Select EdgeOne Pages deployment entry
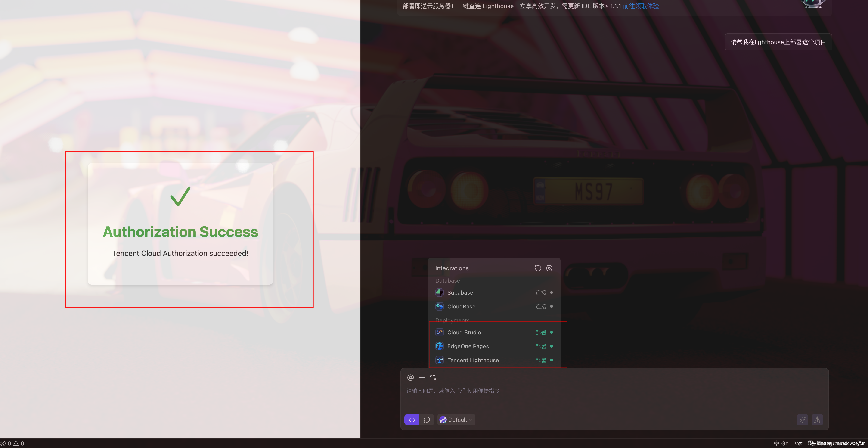Screen dimensions: 868x448 pos(468,346)
